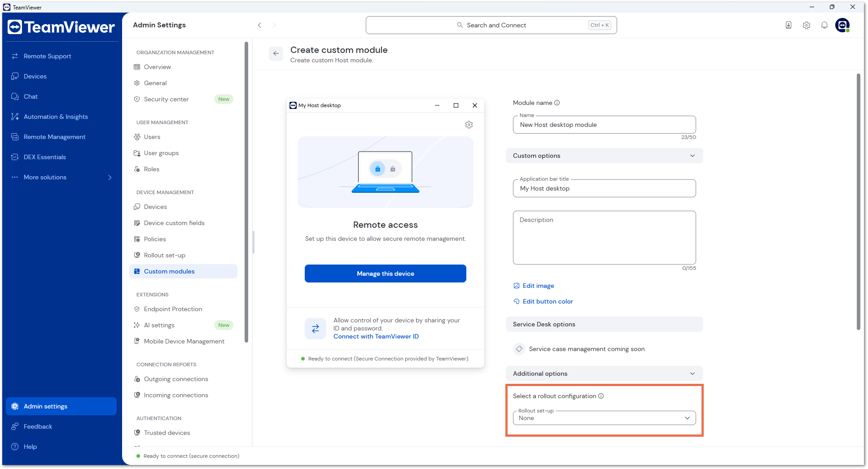868x469 pixels.
Task: Select Endpoint Protection item
Action: click(x=183, y=309)
